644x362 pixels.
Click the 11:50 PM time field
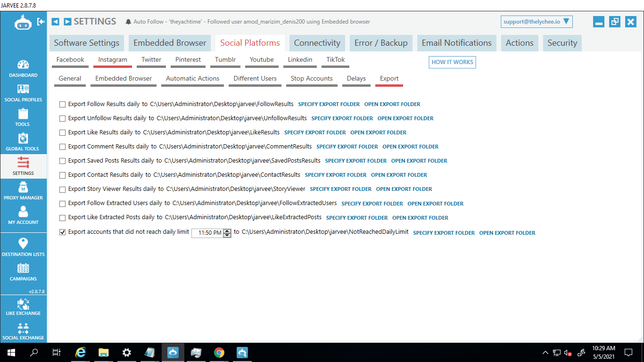click(207, 233)
